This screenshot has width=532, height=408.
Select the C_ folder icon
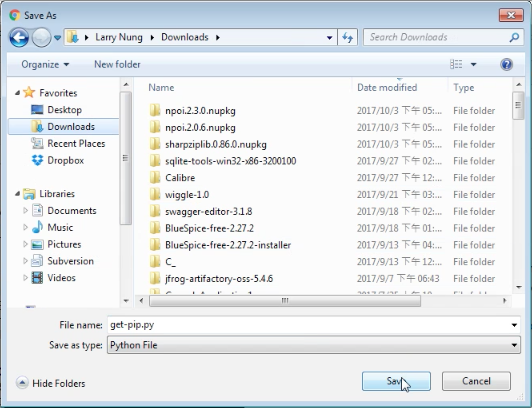(x=155, y=261)
